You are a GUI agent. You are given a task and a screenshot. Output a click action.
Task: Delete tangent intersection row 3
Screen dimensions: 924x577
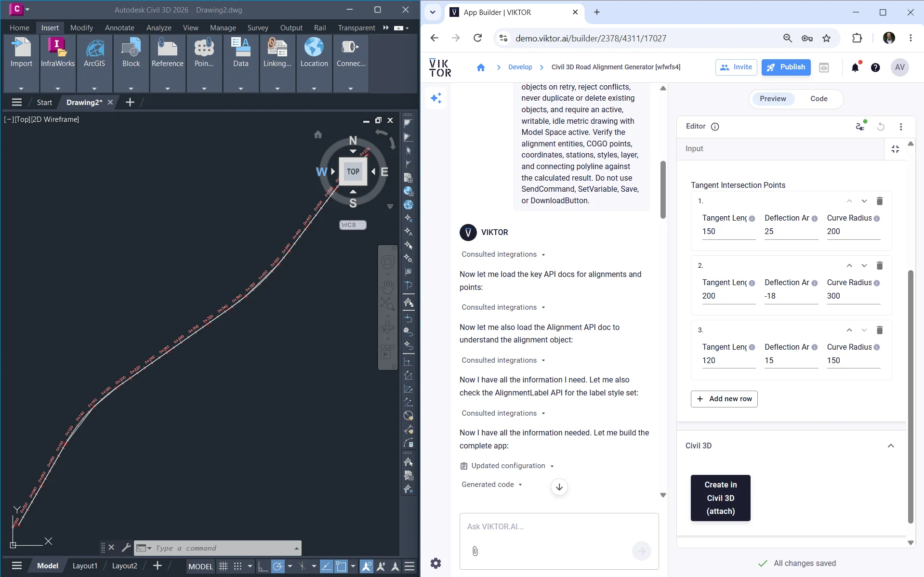(x=879, y=330)
